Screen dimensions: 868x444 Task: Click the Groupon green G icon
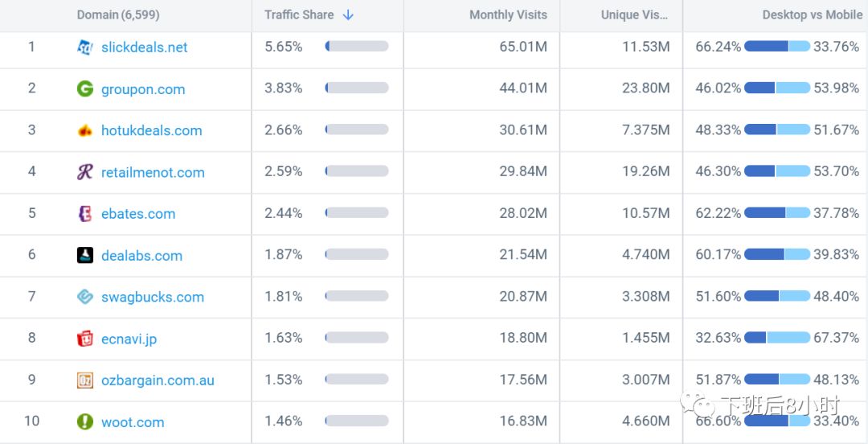point(85,88)
